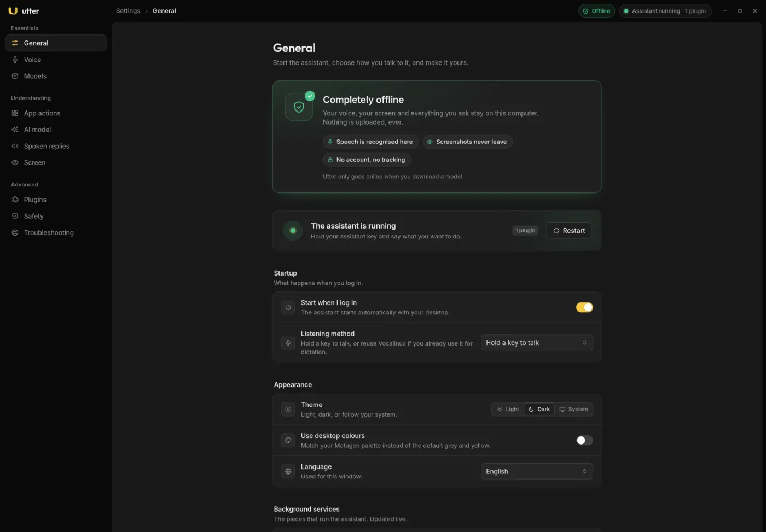
Task: Choose the Dark theme option
Action: click(x=539, y=410)
